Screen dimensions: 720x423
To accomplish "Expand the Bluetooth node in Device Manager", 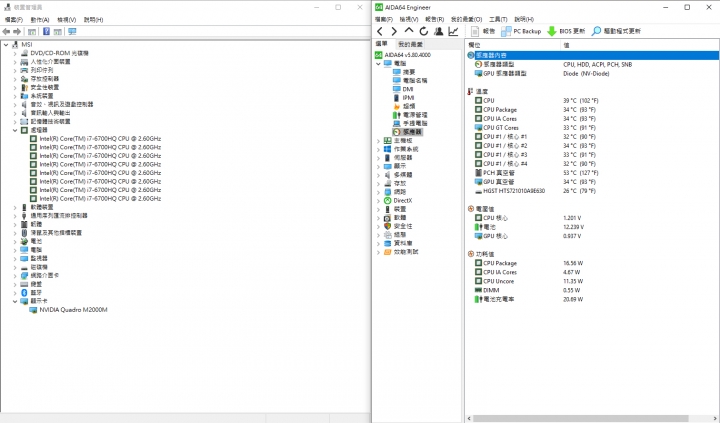I will point(15,293).
